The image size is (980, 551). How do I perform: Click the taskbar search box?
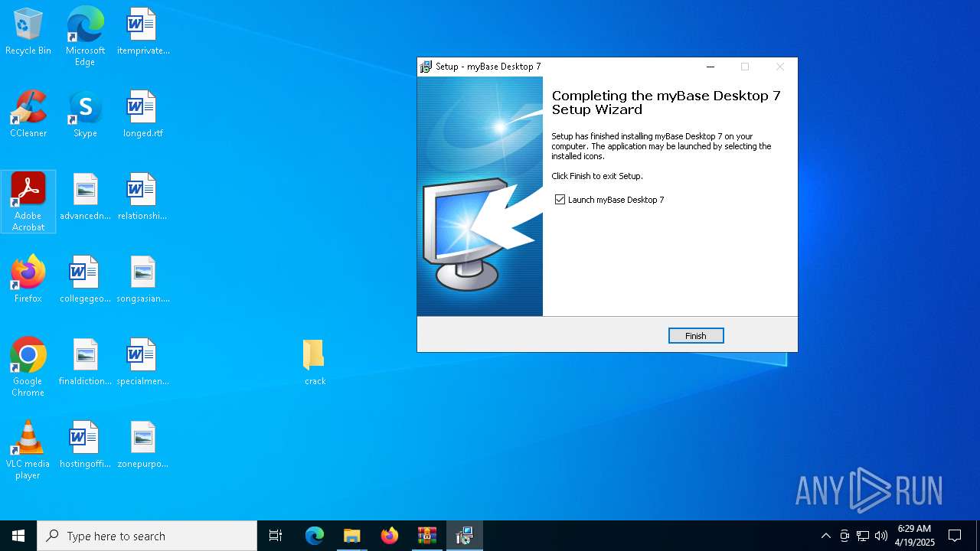[147, 536]
